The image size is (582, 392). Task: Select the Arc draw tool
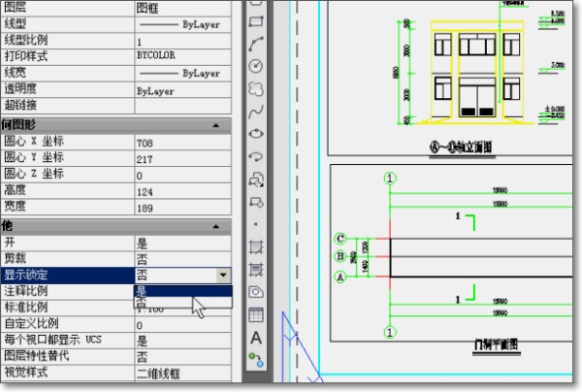pos(256,44)
